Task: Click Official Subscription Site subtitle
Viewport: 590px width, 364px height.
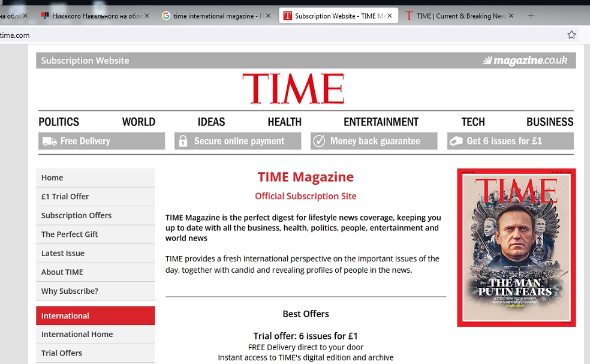Action: tap(306, 196)
